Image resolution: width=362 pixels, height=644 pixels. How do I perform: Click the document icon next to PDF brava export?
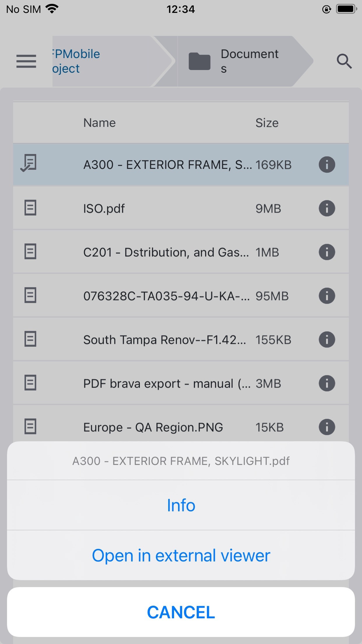pos(30,383)
